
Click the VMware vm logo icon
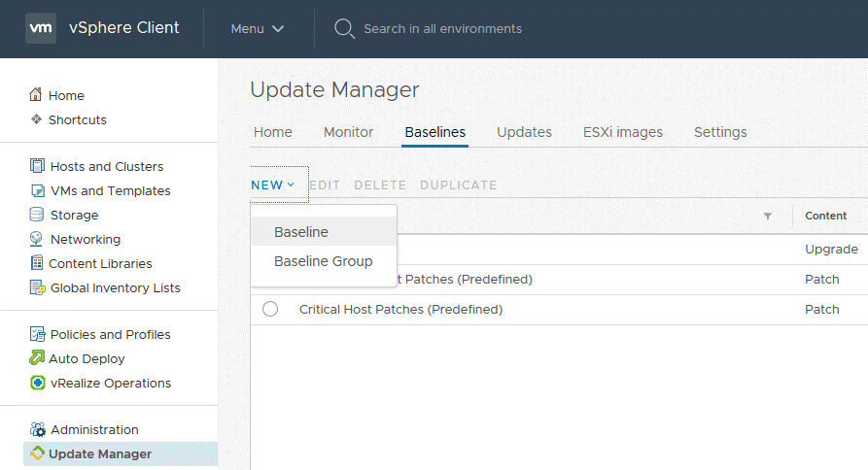pos(40,28)
